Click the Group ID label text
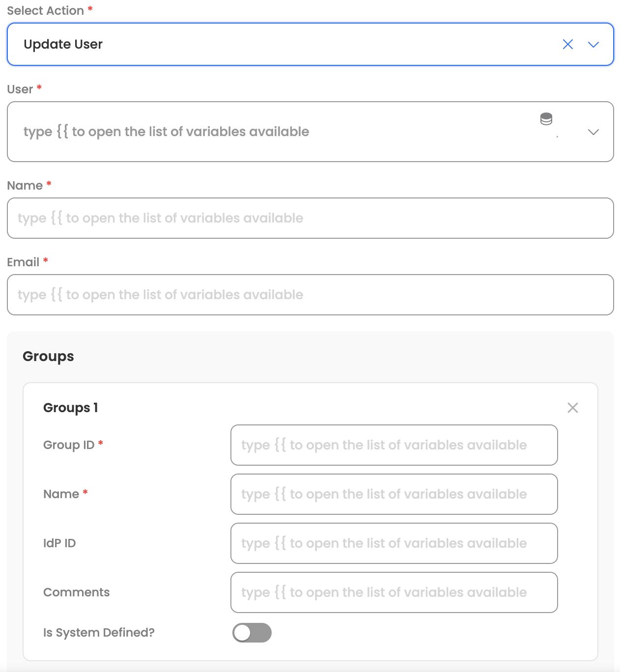The image size is (620, 672). [69, 445]
